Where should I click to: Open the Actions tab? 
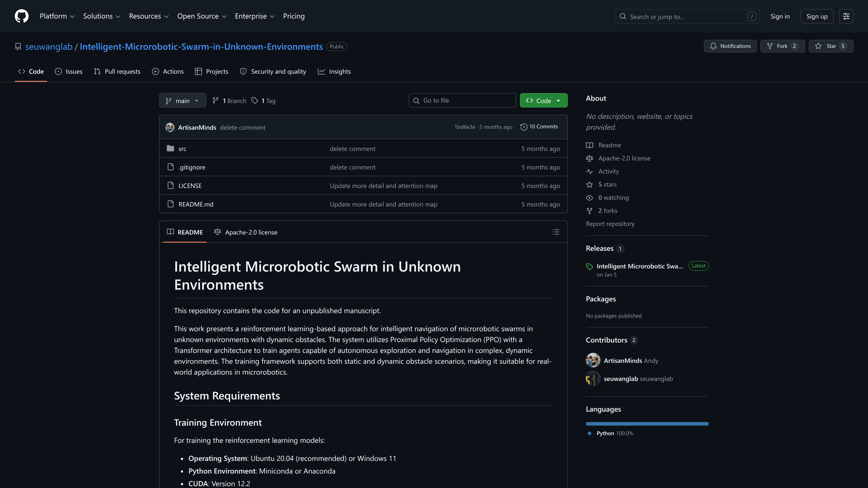point(168,71)
